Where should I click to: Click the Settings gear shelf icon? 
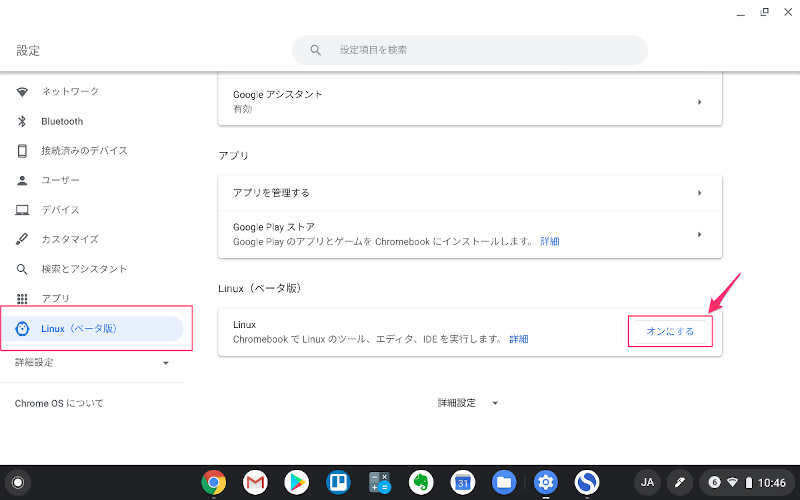(545, 482)
